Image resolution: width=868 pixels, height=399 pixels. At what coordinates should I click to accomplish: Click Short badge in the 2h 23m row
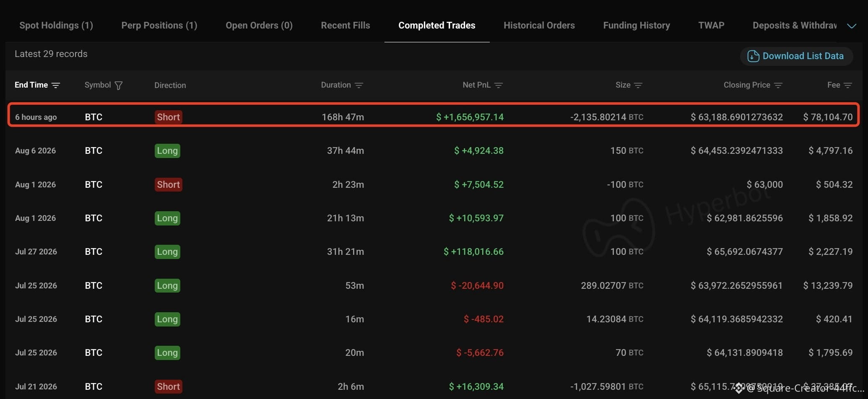[169, 184]
